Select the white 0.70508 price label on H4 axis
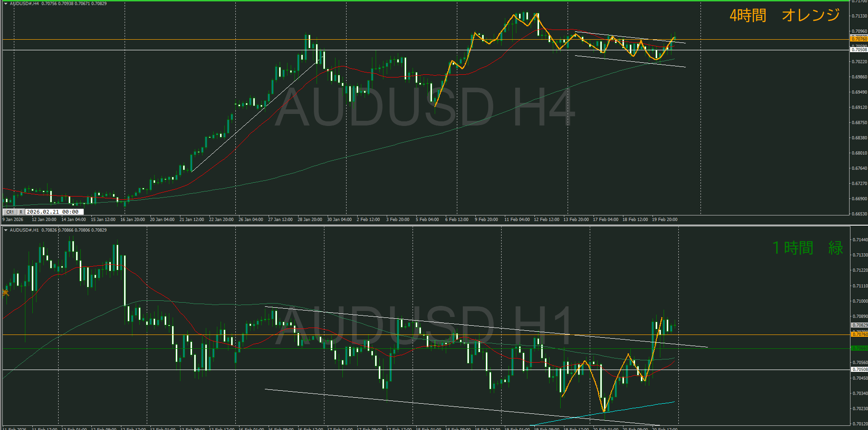Viewport: 868px width, 430px height. 859,50
